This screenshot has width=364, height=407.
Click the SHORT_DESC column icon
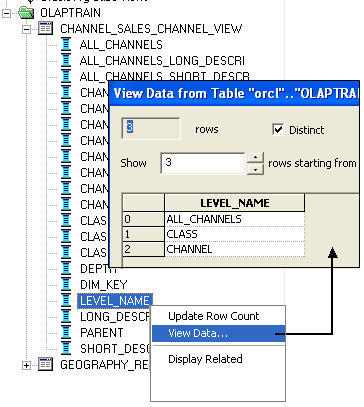pos(66,349)
